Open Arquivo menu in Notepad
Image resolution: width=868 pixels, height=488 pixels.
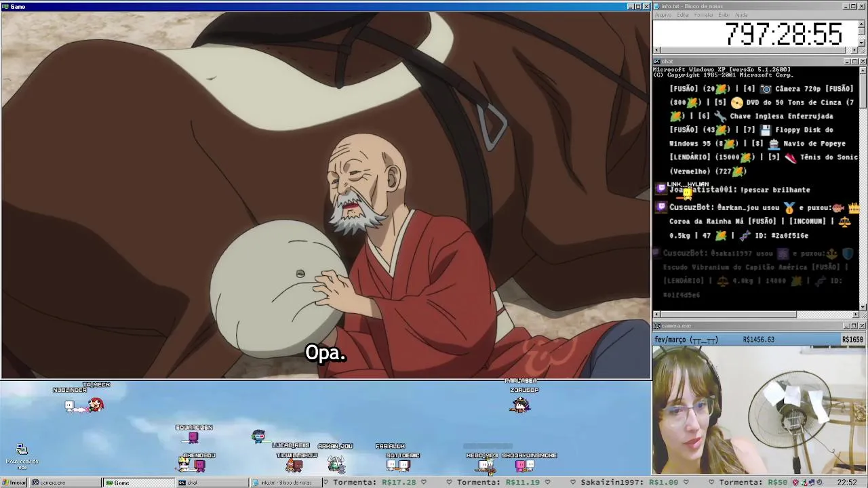pos(663,15)
